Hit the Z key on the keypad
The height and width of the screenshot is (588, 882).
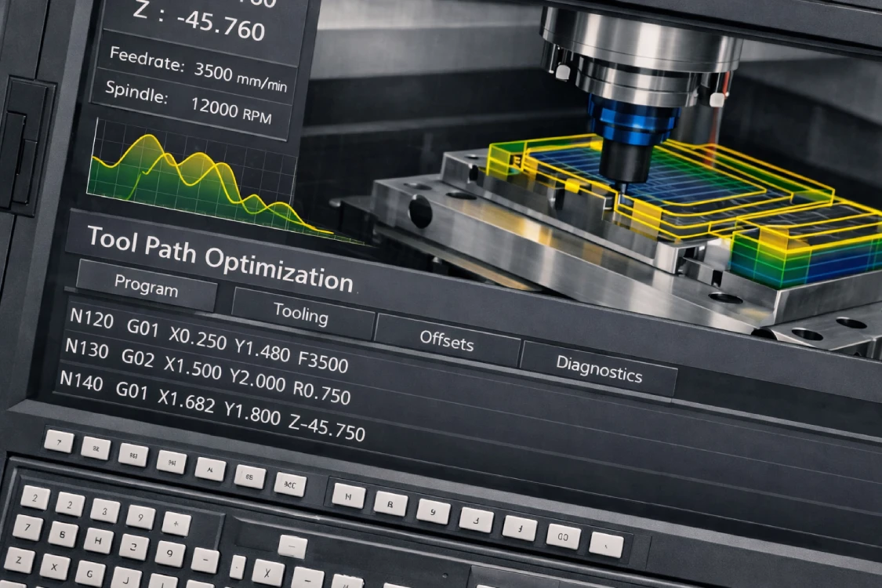(x=19, y=560)
